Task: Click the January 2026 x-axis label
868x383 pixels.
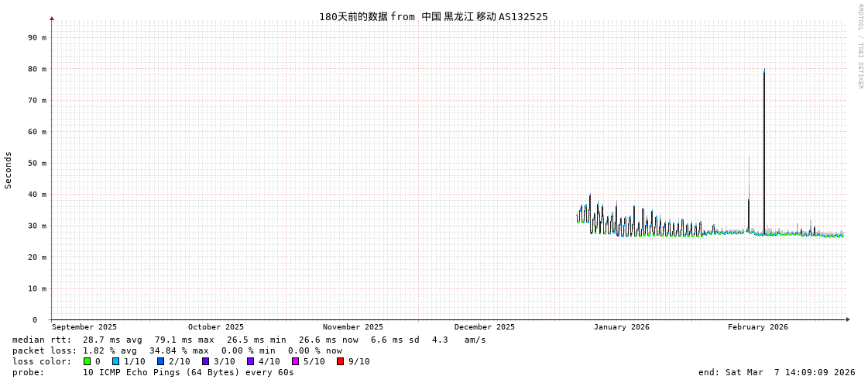Action: [621, 327]
